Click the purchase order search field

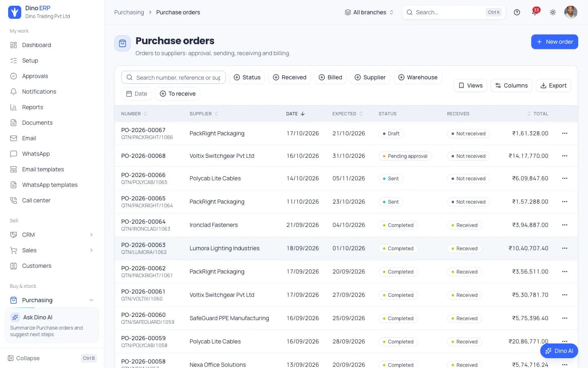tap(174, 77)
